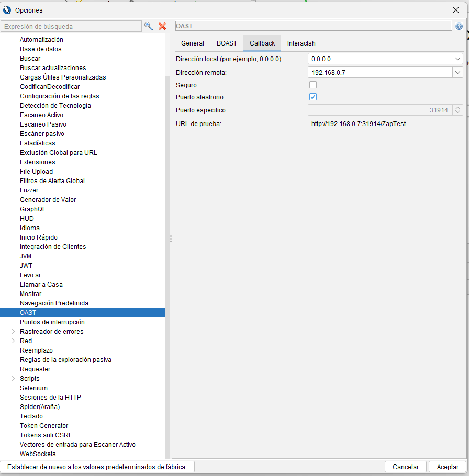This screenshot has width=469, height=476.
Task: Switch to the Interactsh tab
Action: click(x=301, y=43)
